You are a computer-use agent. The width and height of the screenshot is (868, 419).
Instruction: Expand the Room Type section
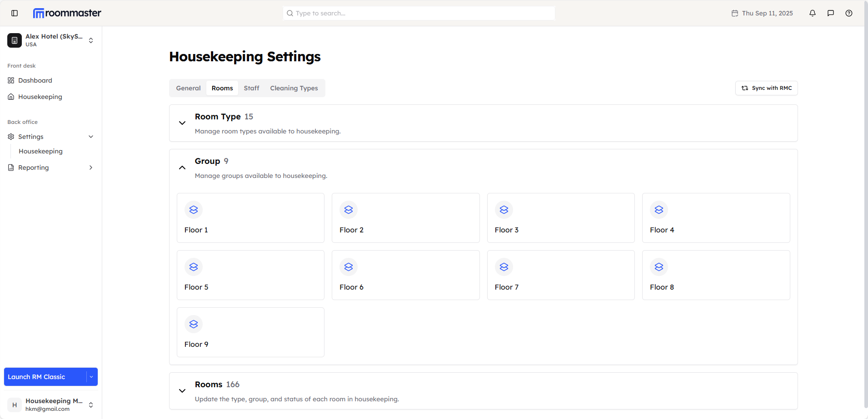pos(182,123)
